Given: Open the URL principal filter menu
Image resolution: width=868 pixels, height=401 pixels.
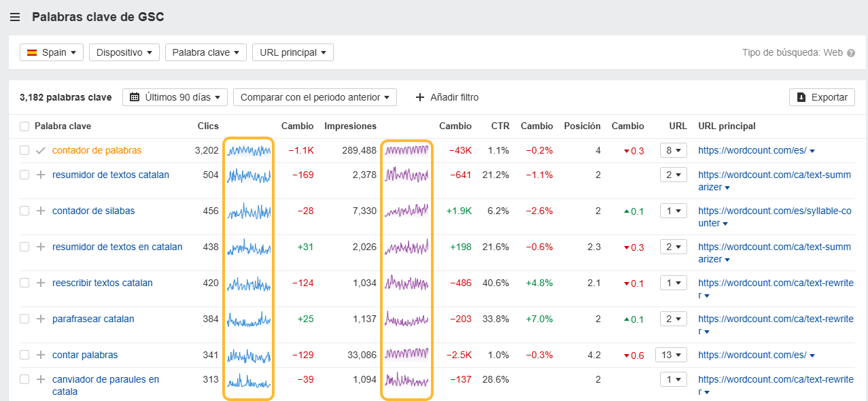Looking at the screenshot, I should click(292, 52).
